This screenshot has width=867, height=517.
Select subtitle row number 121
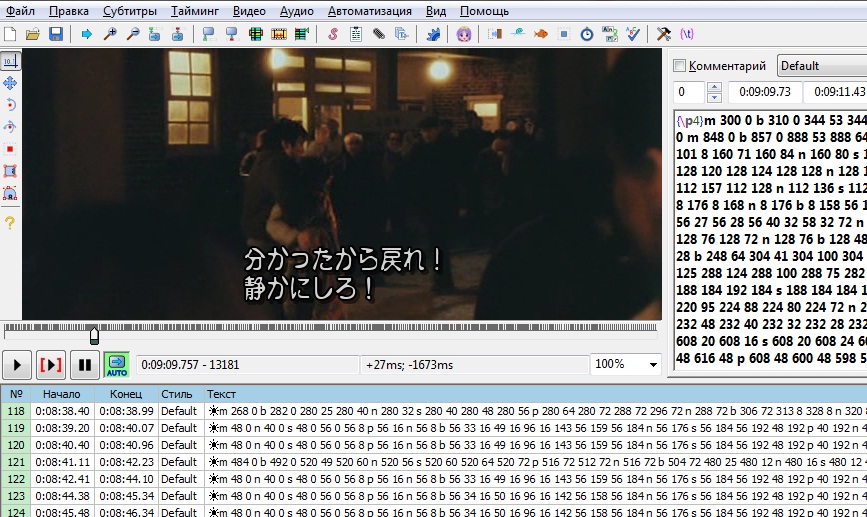pos(434,462)
